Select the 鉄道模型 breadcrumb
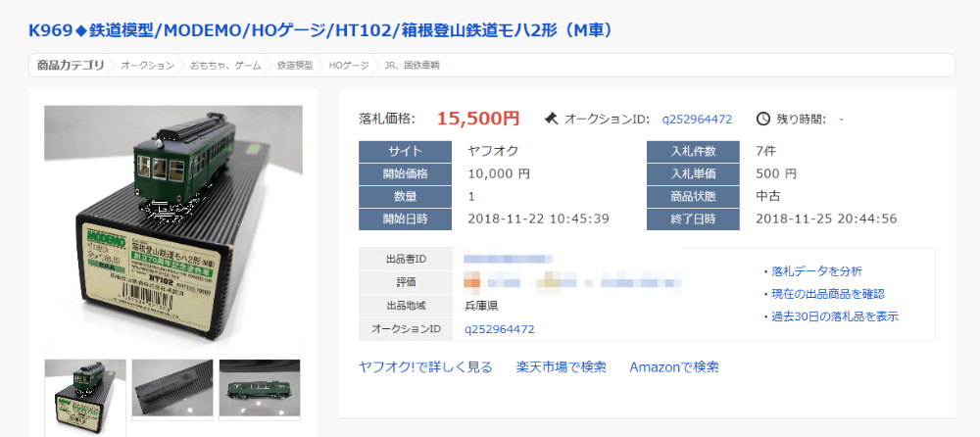Viewport: 980px width, 437px height. [x=295, y=66]
